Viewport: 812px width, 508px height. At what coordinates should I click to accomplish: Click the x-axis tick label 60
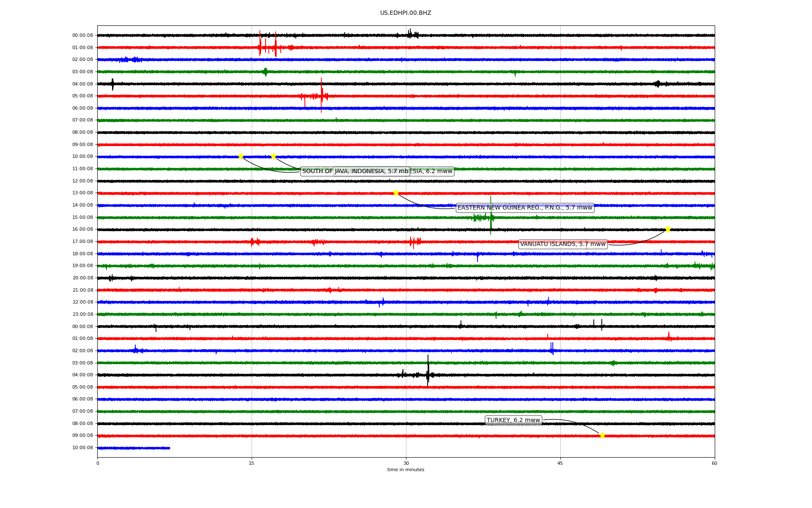click(x=714, y=463)
